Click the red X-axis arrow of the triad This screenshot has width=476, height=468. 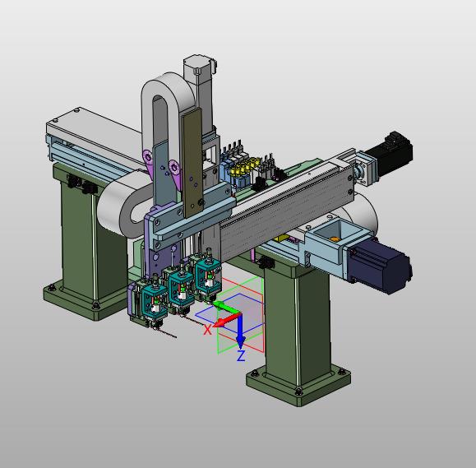click(x=227, y=321)
